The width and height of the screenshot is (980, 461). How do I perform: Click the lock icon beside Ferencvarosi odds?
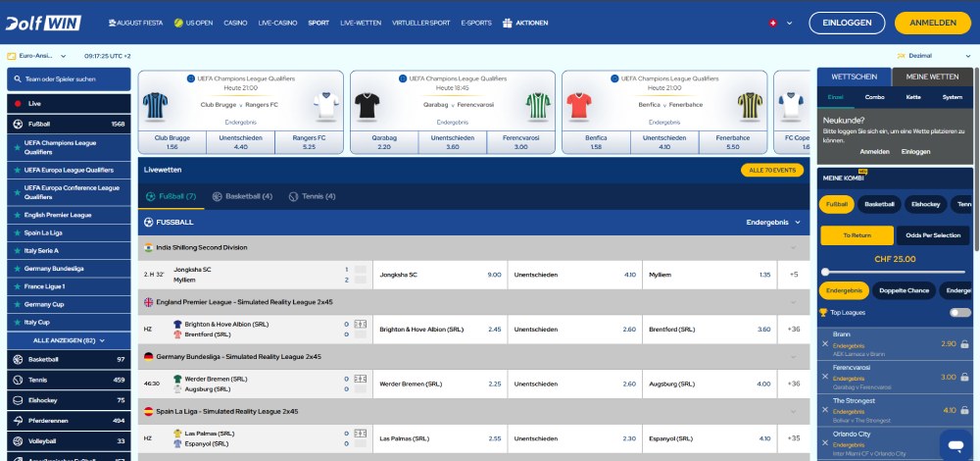(964, 377)
